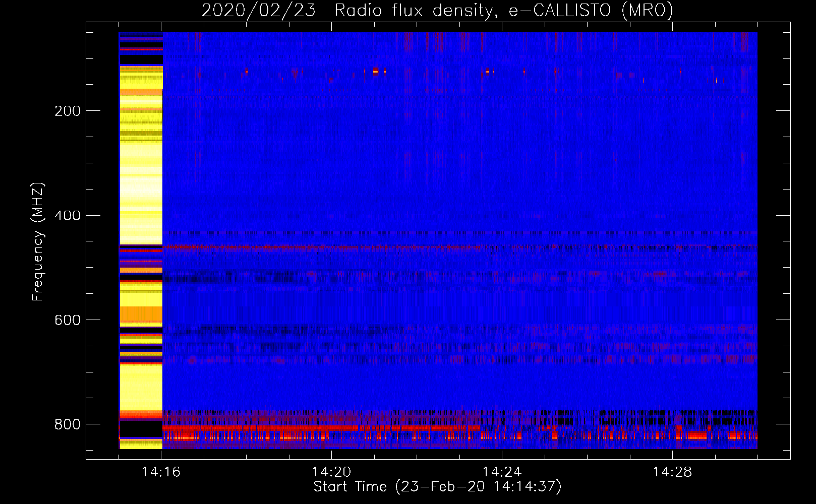The height and width of the screenshot is (504, 816).
Task: Click the 'Frequency (MHZ)' y-axis label
Action: (38, 242)
